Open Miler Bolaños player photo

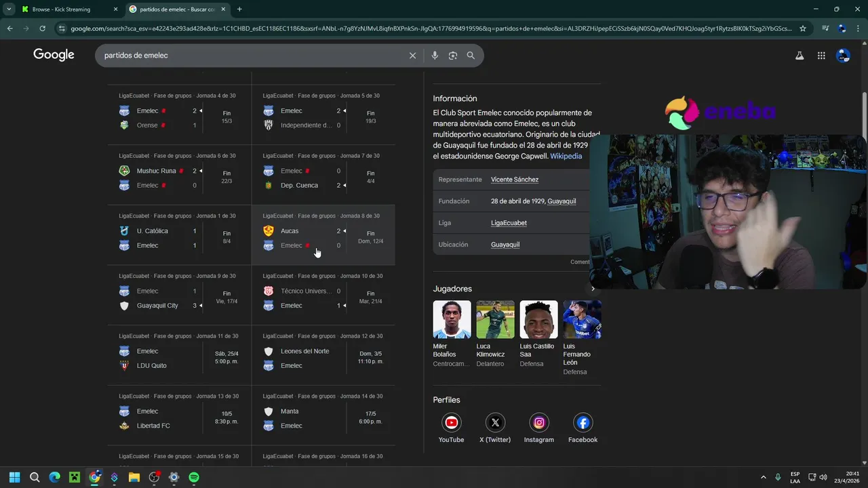(x=452, y=319)
